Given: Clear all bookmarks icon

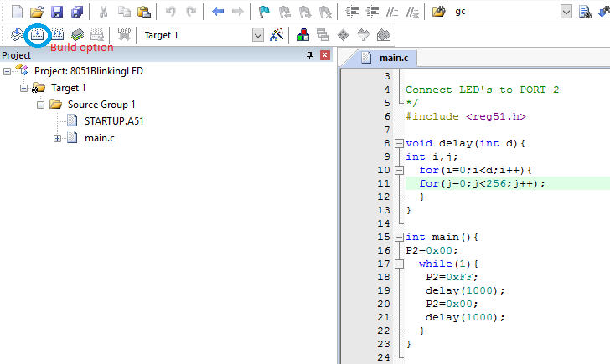Looking at the screenshot, I should coord(325,12).
